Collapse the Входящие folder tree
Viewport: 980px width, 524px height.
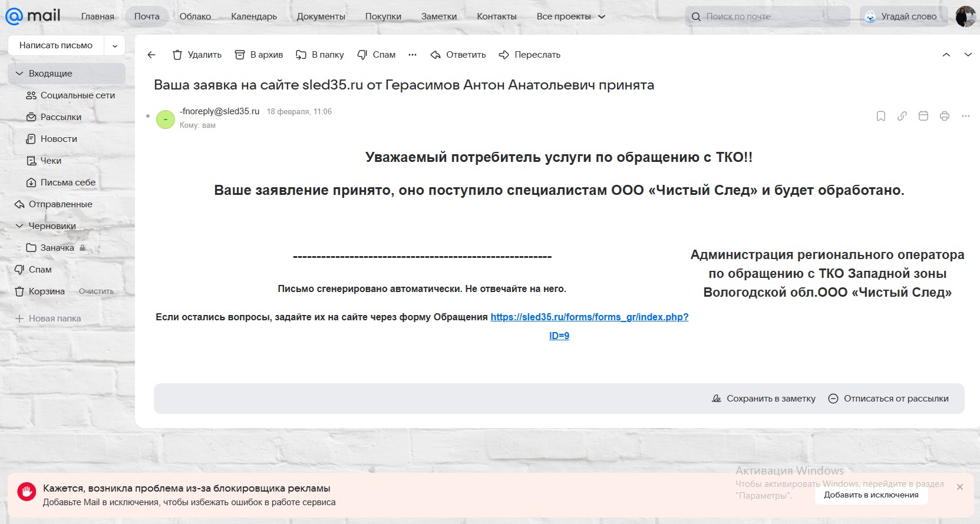[19, 74]
